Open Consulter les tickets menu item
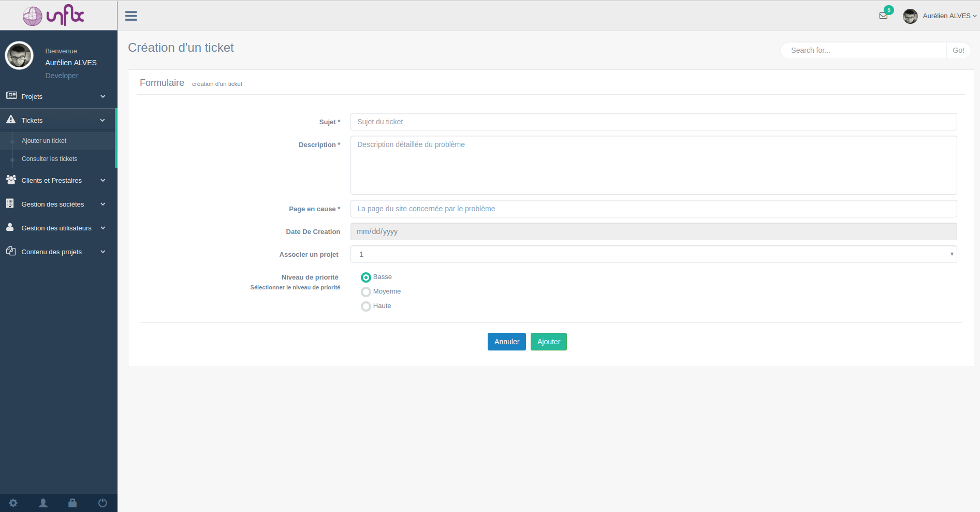The image size is (980, 512). pyautogui.click(x=49, y=159)
